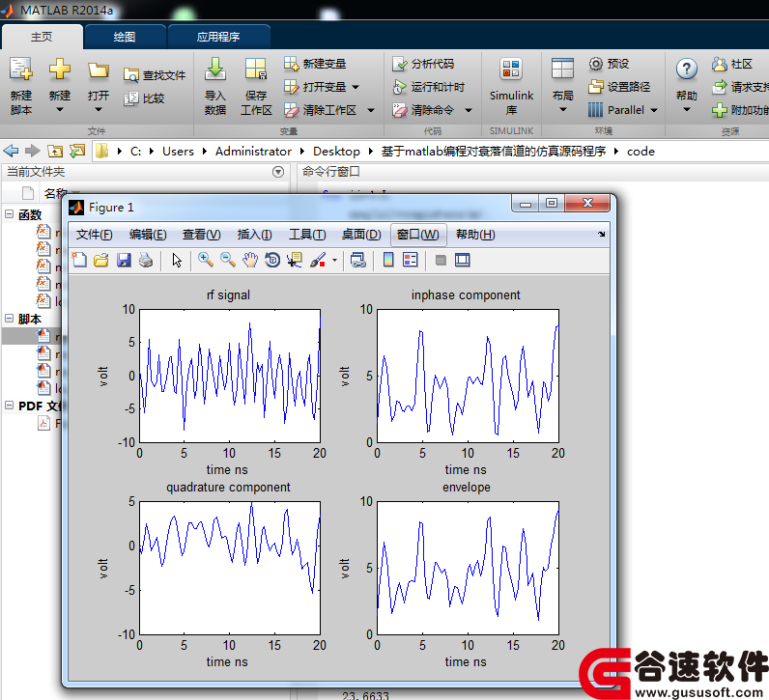The height and width of the screenshot is (700, 769).
Task: Click Link Plot icon in Figure 1 toolbar
Action: [358, 260]
